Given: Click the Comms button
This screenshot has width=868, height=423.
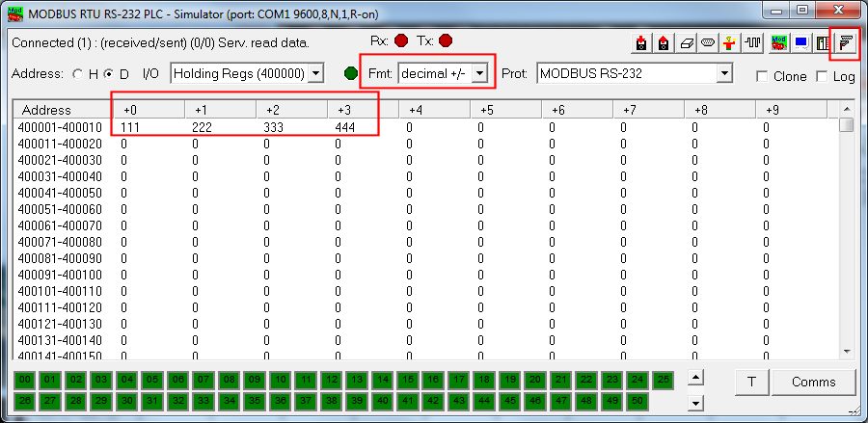Looking at the screenshot, I should coord(814,383).
